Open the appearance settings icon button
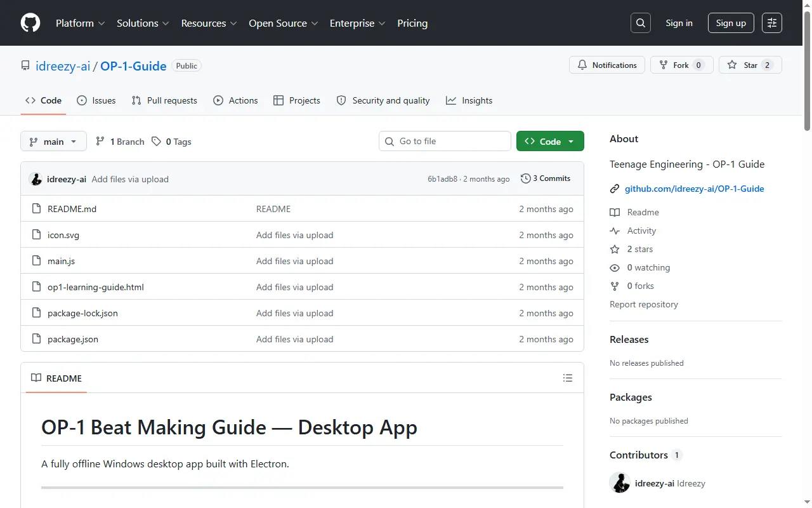Viewport: 812px width, 508px height. (x=772, y=23)
